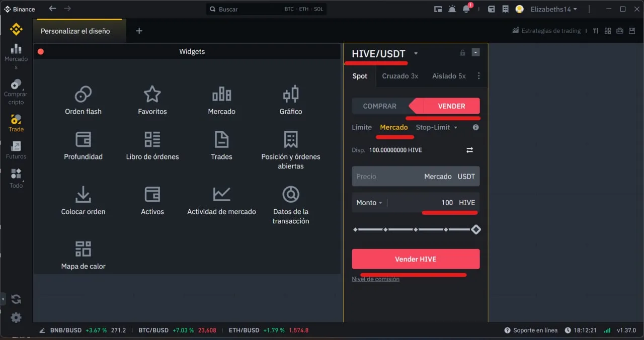Click the swap balance arrows icon
644x340 pixels.
point(470,150)
